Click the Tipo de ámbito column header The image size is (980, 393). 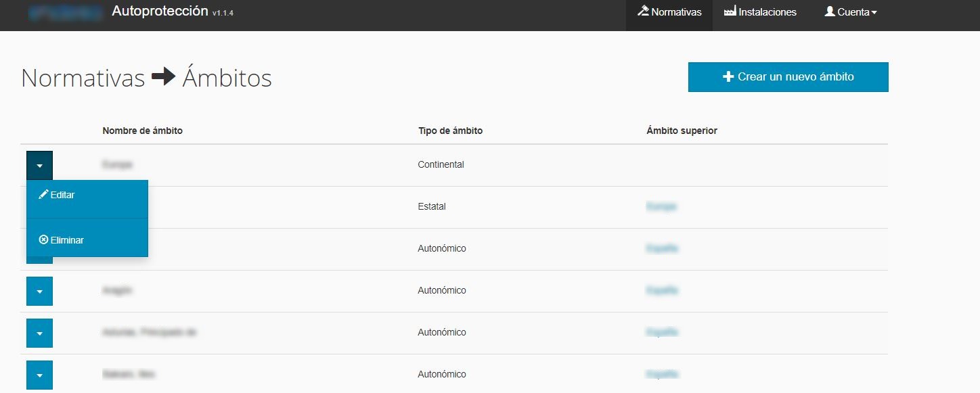pos(450,131)
